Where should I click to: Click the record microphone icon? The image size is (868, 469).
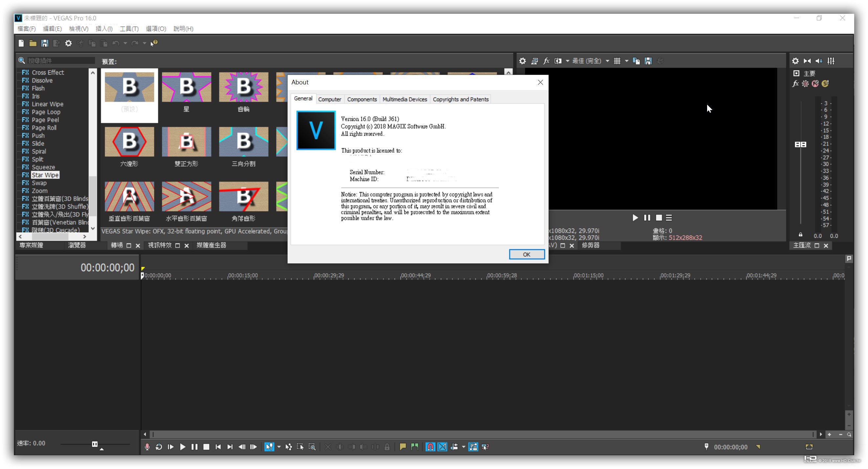(147, 447)
